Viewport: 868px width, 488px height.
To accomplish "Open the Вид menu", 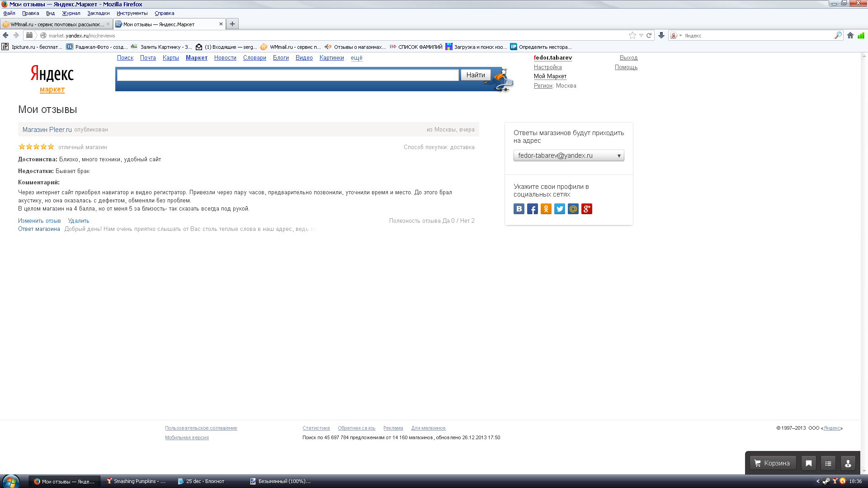I will (x=51, y=13).
